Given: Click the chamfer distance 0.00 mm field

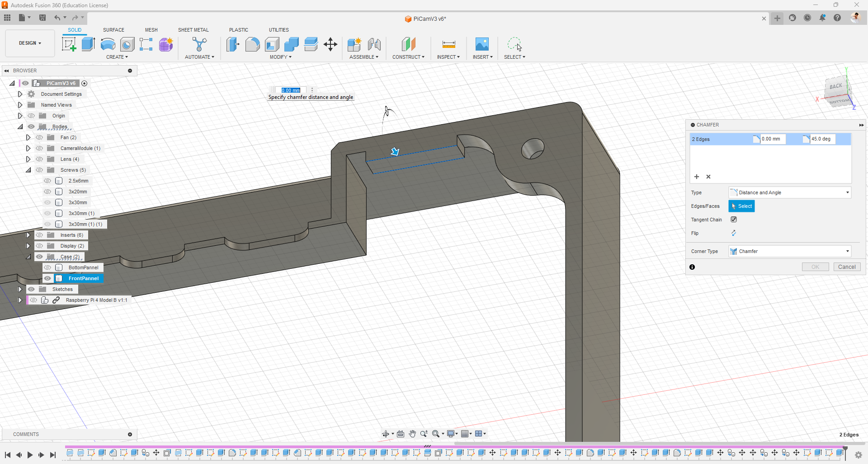Looking at the screenshot, I should click(773, 139).
